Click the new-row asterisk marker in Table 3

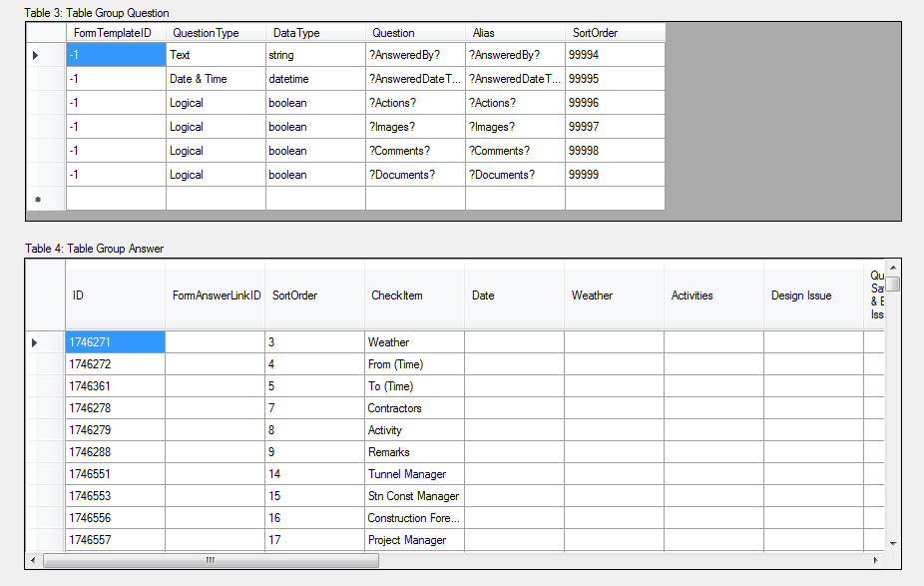pyautogui.click(x=38, y=200)
